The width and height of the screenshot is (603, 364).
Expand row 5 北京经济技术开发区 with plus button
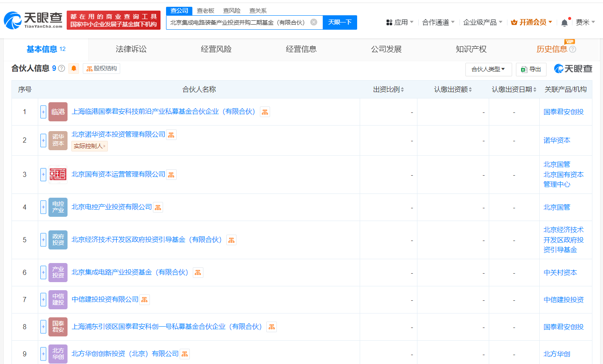(43, 240)
